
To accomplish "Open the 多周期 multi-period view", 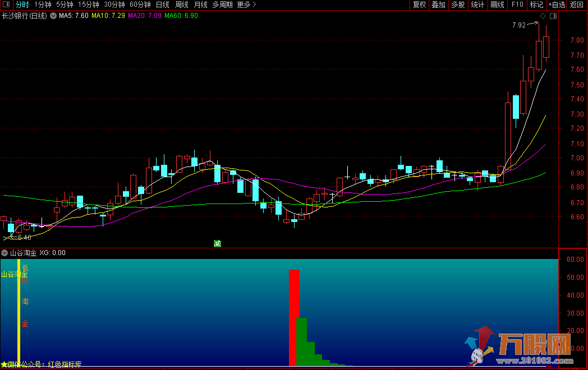I will tap(222, 4).
